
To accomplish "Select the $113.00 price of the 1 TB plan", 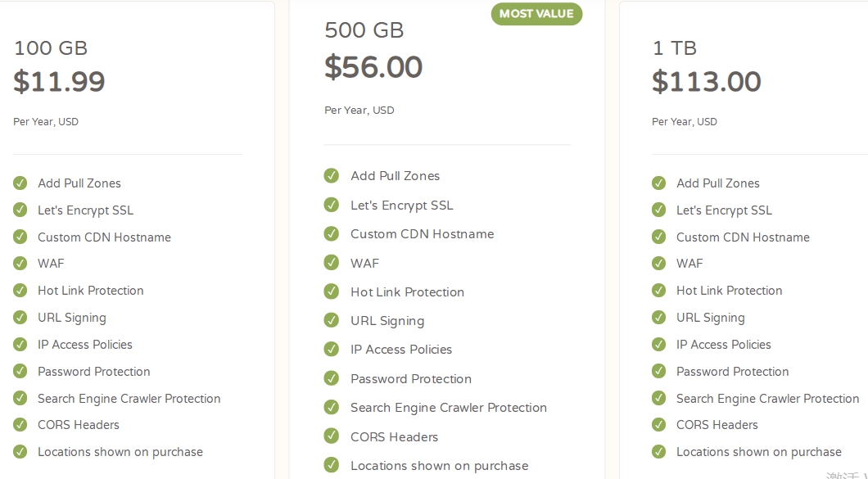I will (707, 82).
